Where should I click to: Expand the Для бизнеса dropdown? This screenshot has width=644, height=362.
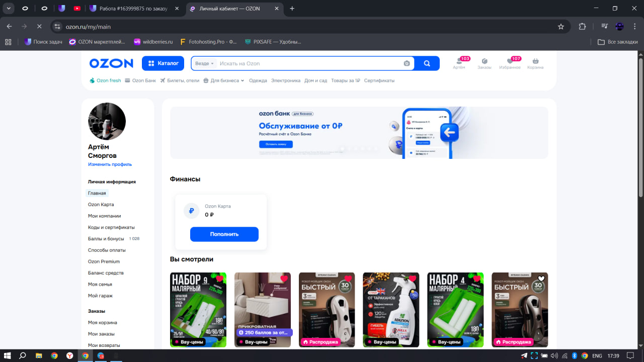pos(224,80)
